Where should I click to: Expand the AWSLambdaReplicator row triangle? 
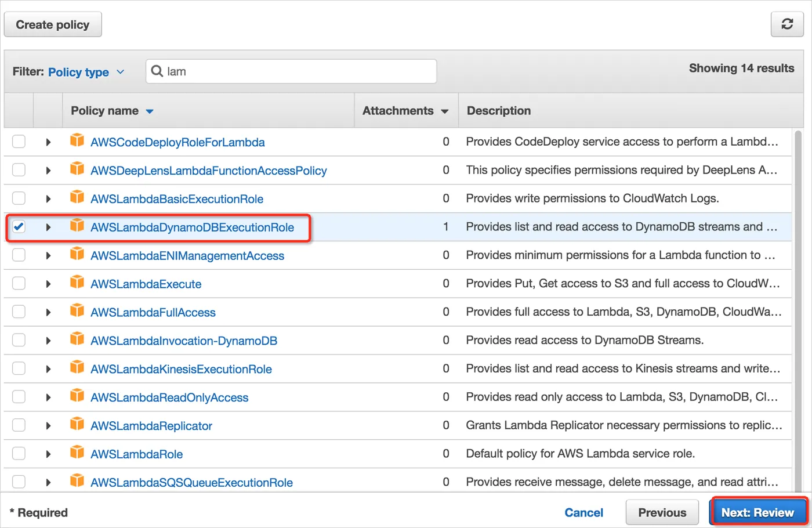tap(48, 426)
